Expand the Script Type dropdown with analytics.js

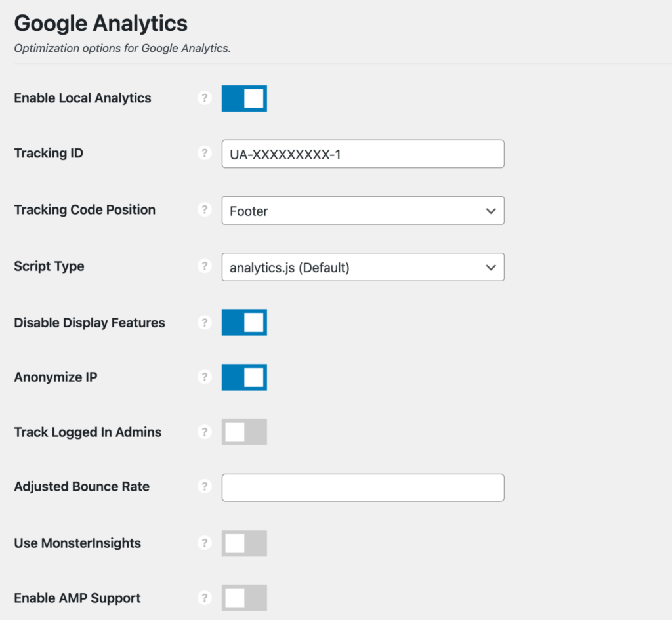[x=363, y=267]
